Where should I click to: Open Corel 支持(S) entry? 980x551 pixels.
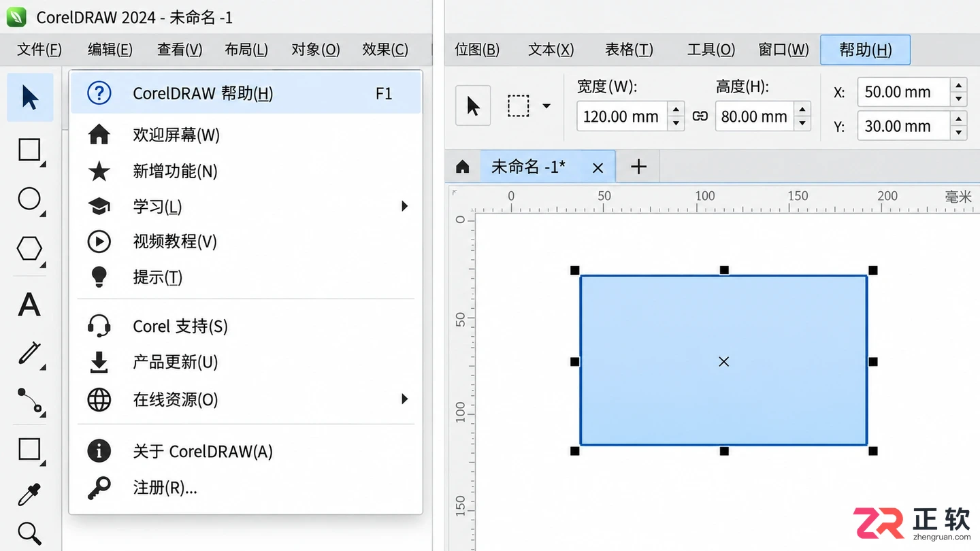click(246, 326)
